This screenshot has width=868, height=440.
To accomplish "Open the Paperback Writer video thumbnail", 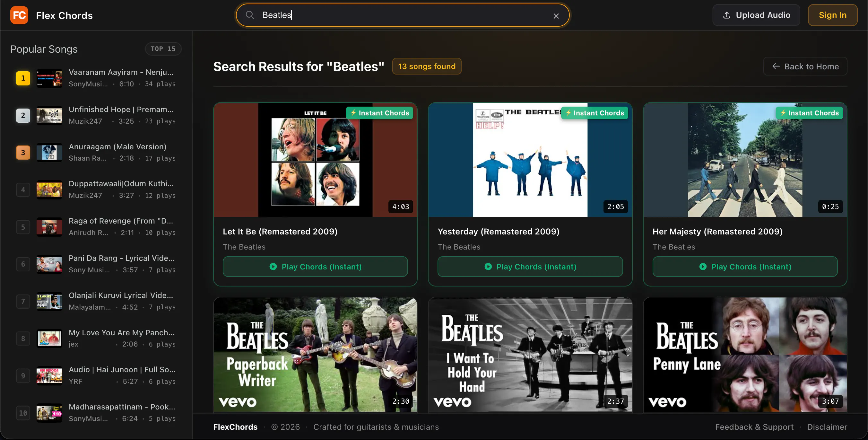I will point(315,354).
